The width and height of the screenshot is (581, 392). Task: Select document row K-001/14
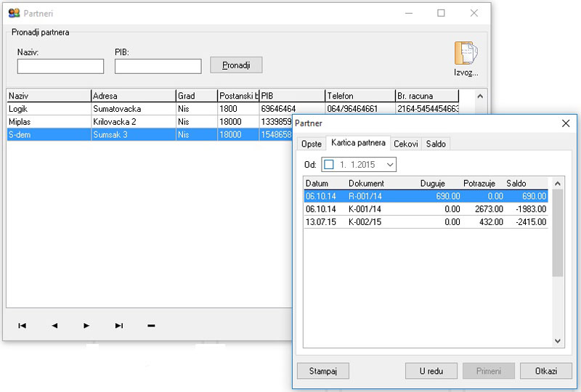[x=426, y=209]
